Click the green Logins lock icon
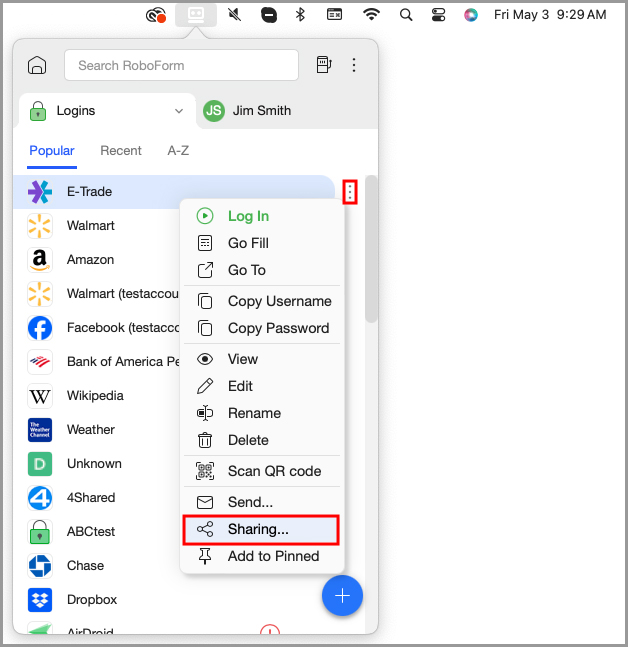The height and width of the screenshot is (647, 628). [38, 111]
